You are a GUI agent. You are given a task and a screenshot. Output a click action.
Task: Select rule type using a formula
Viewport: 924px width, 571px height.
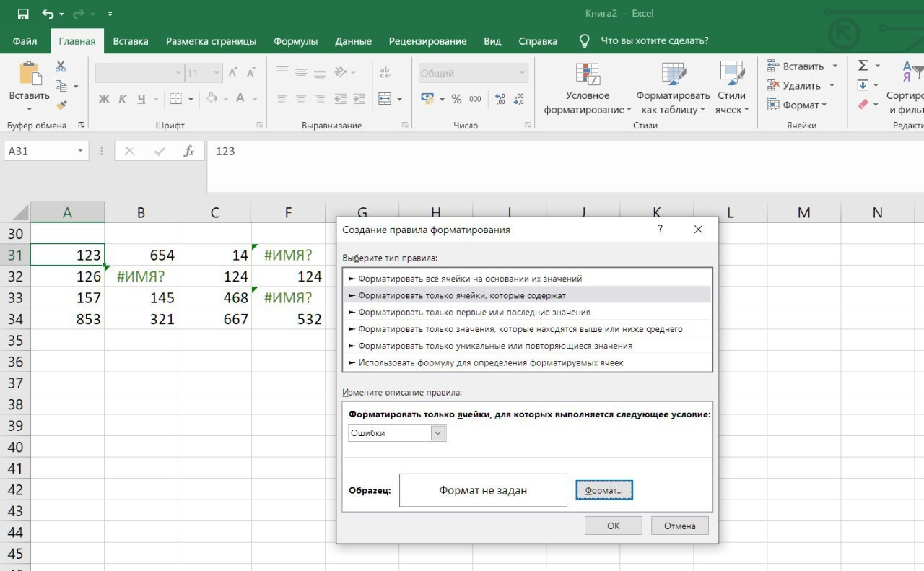(x=491, y=362)
